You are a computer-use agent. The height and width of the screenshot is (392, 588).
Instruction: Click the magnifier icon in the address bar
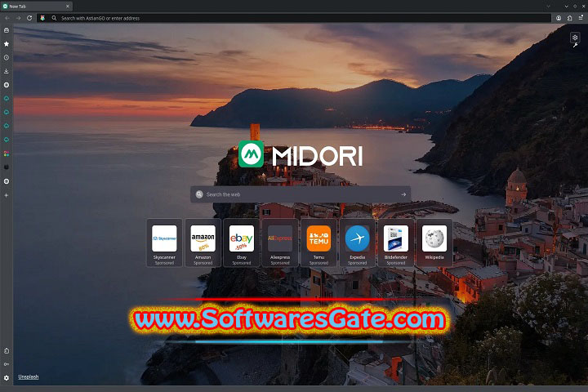tap(54, 18)
